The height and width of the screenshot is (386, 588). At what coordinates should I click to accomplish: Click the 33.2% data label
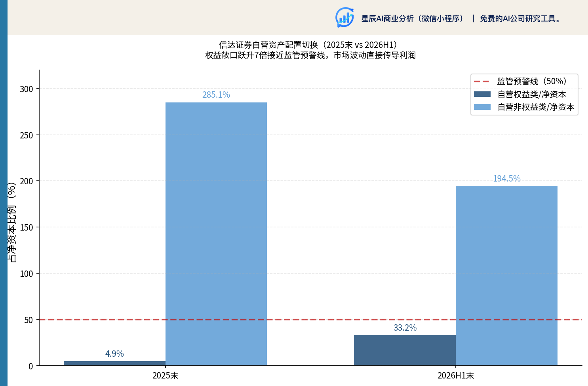pos(405,327)
